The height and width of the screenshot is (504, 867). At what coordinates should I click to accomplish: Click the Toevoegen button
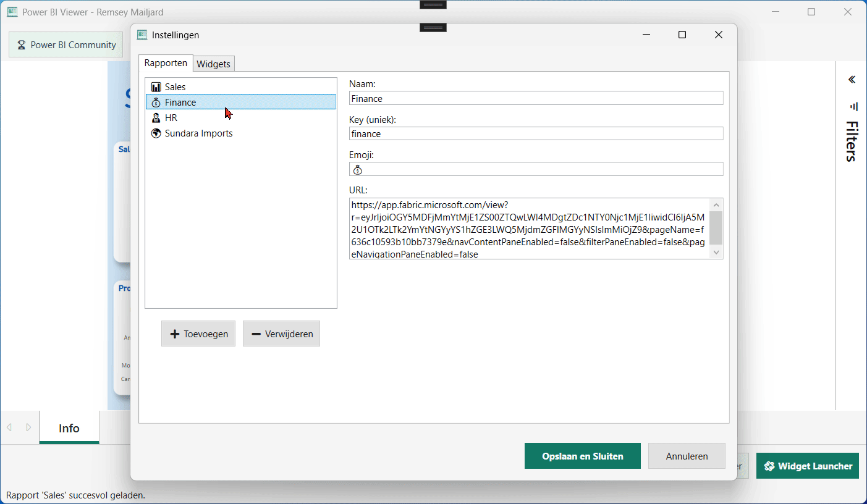(198, 334)
